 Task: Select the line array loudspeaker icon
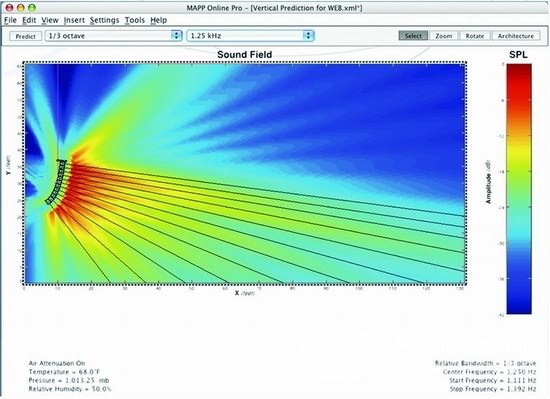(x=56, y=182)
